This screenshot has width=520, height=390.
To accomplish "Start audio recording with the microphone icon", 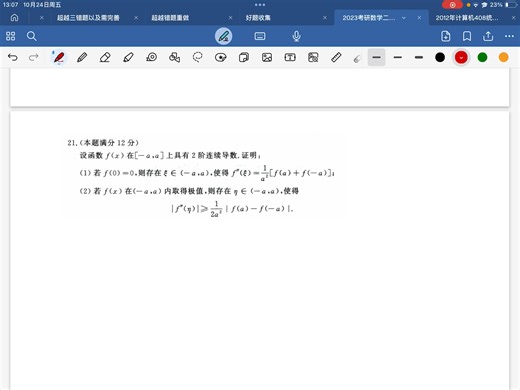I will [x=296, y=36].
